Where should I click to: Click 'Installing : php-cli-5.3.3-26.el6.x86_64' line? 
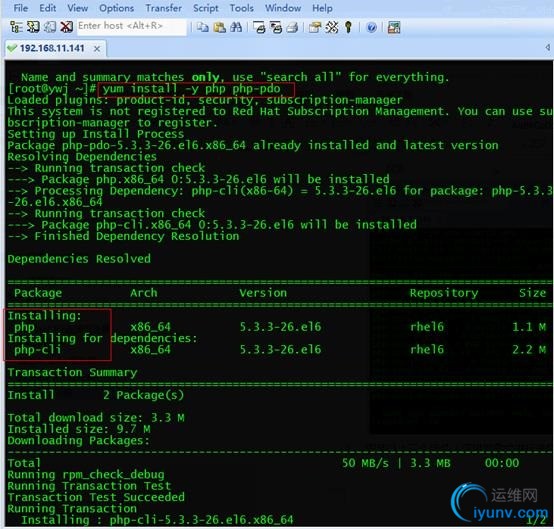(157, 520)
